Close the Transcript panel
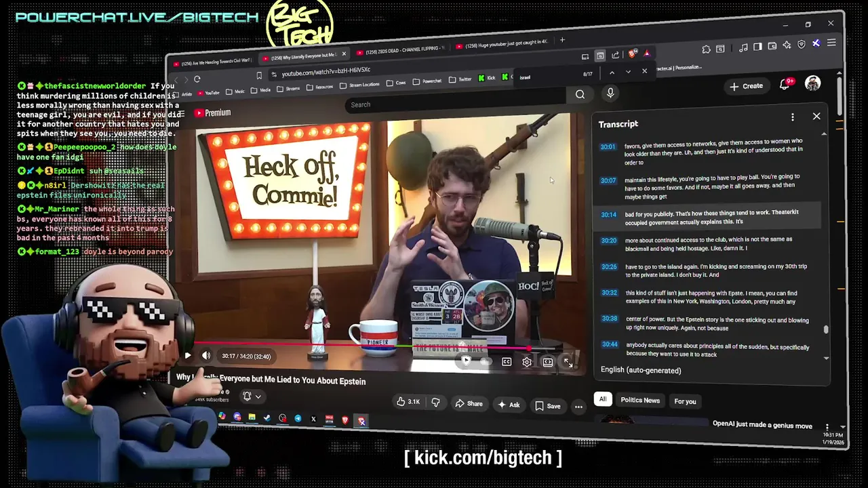 point(816,117)
